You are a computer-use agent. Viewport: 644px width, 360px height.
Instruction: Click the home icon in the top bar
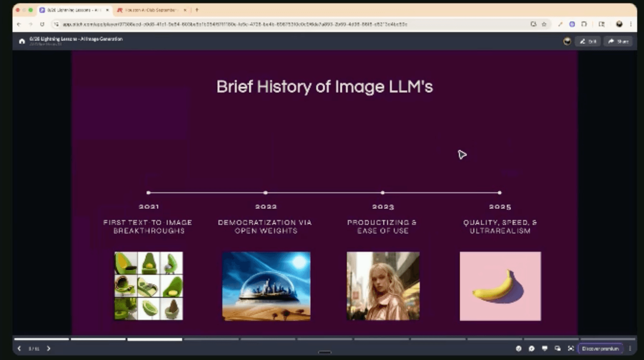pyautogui.click(x=21, y=41)
